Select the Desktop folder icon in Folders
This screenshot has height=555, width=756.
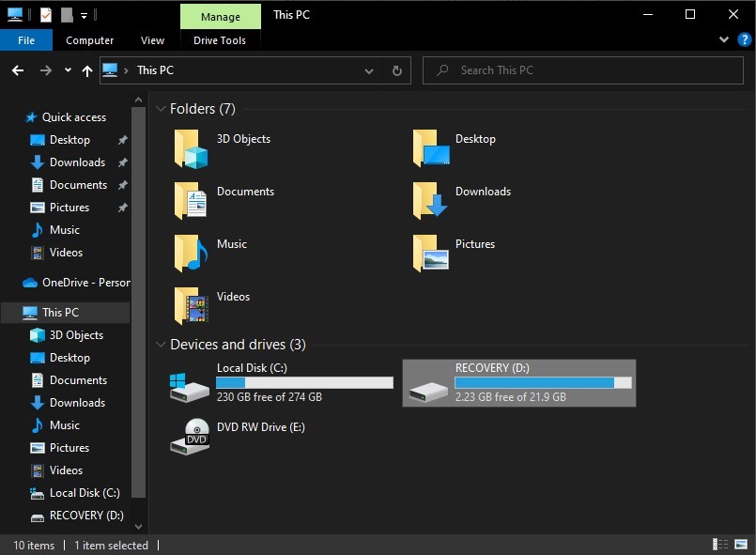[x=430, y=147]
